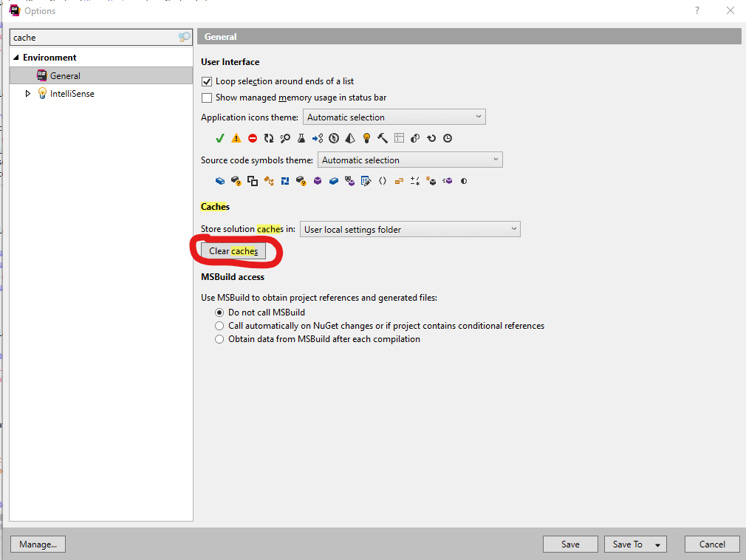Click the refresh arrows preview icon
The image size is (746, 560).
269,138
